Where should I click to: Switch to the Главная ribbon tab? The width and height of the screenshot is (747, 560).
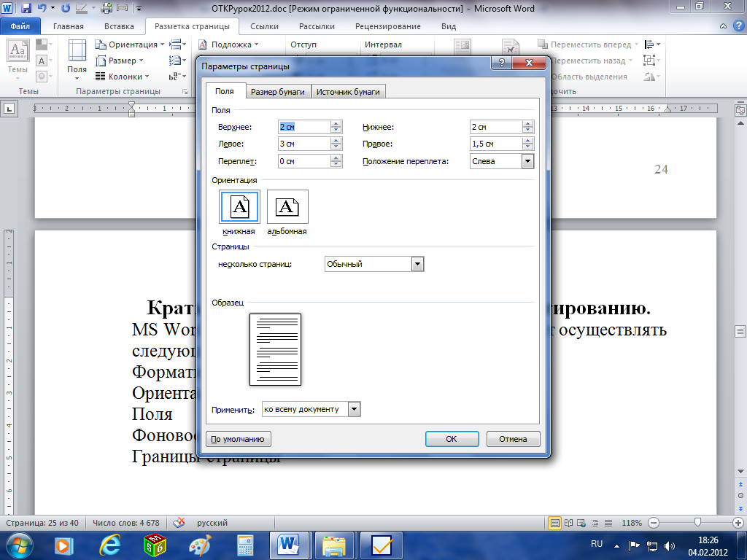[68, 26]
